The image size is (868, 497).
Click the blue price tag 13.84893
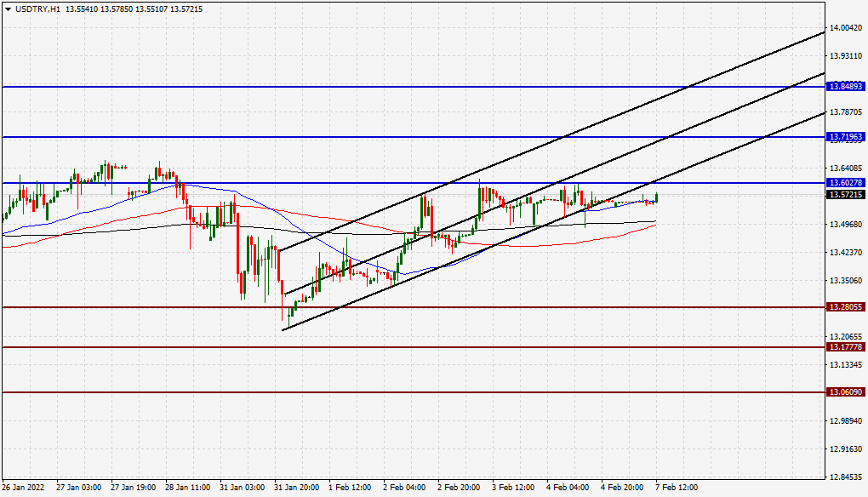847,86
